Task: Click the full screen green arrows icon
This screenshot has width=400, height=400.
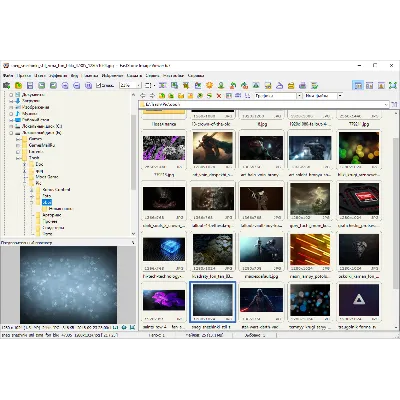Action: pos(393,86)
